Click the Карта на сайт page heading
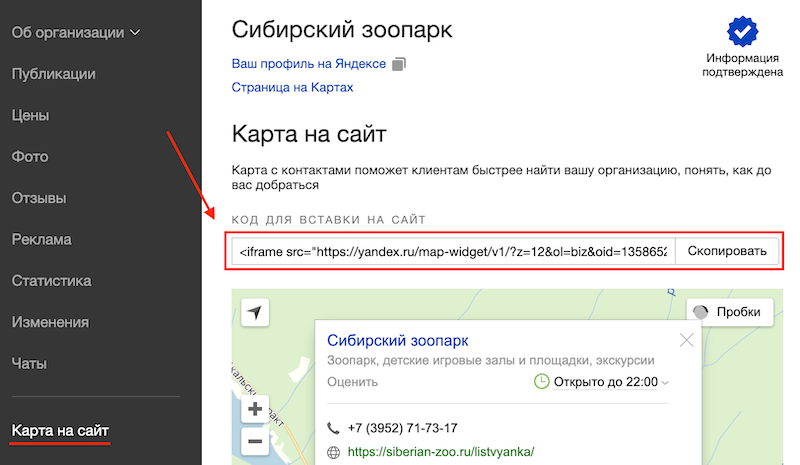 point(309,134)
